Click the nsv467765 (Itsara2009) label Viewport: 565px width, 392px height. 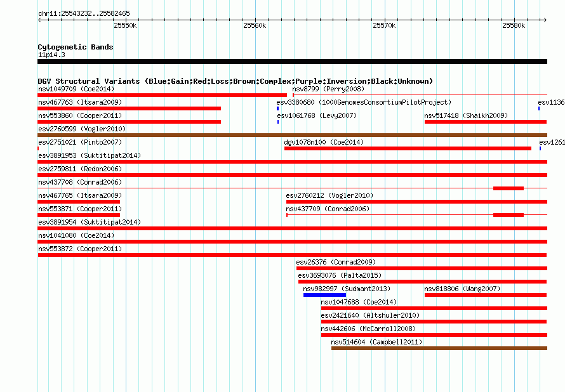pyautogui.click(x=80, y=195)
